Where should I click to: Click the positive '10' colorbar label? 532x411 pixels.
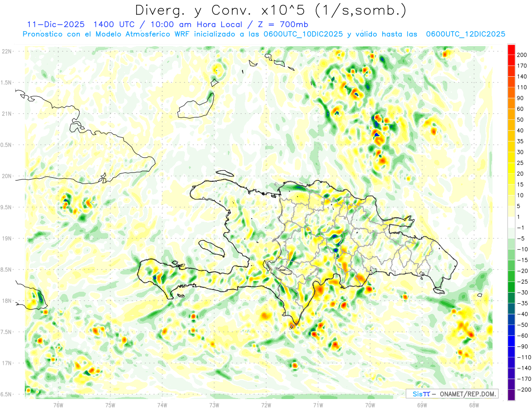pyautogui.click(x=521, y=196)
